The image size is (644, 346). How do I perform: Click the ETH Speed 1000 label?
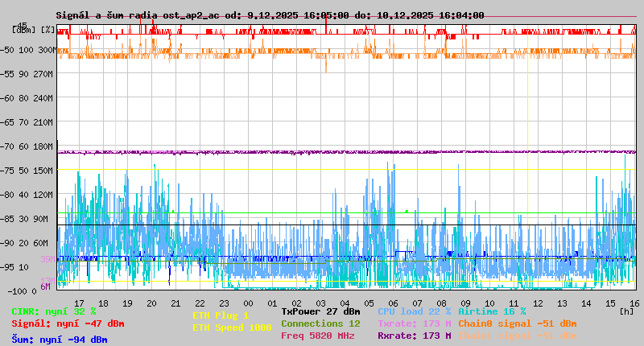click(x=232, y=327)
